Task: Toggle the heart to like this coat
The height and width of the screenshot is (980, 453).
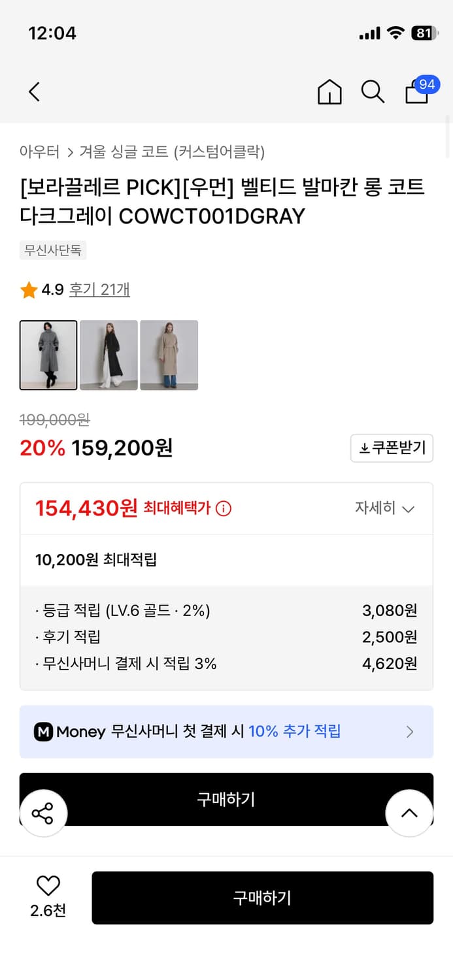Action: coord(47,886)
